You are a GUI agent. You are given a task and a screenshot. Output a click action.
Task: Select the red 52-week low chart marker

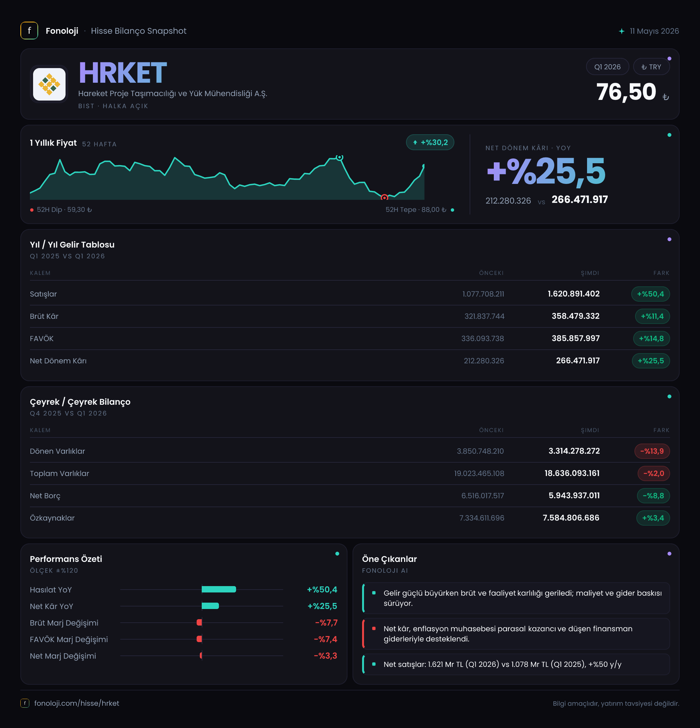[x=384, y=198]
